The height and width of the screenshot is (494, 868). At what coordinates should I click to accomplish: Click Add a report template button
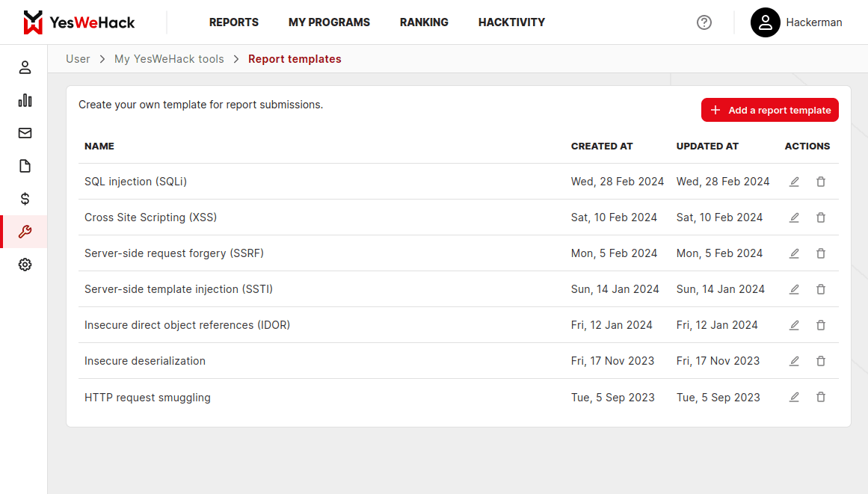769,110
